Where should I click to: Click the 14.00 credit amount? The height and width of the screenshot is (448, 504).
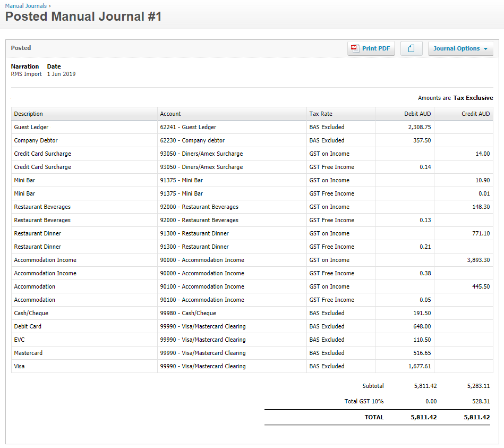482,154
